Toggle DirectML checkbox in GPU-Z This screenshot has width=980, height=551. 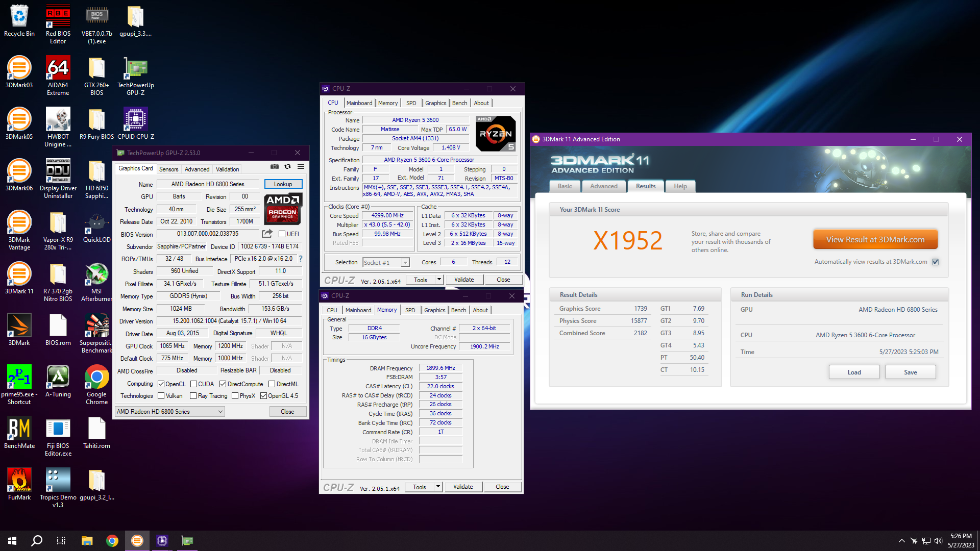coord(272,384)
